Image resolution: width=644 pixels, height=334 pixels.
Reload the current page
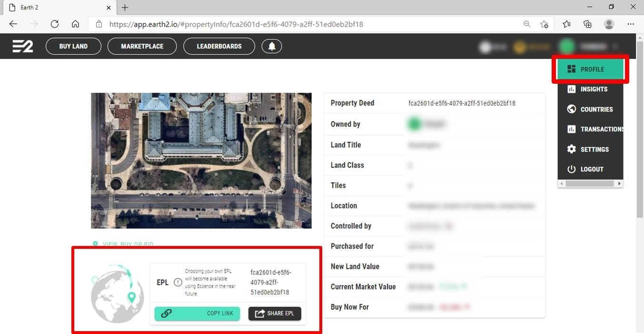coord(54,24)
